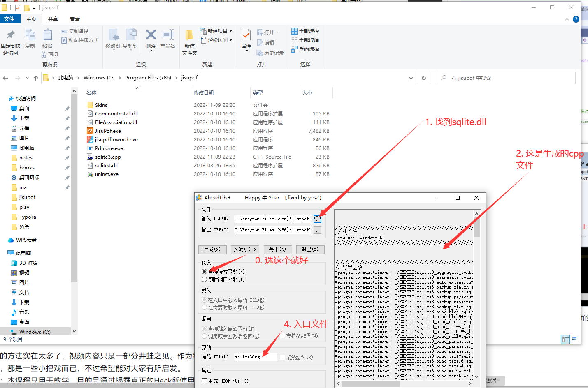Click the 重命名 rename icon

coord(168,39)
